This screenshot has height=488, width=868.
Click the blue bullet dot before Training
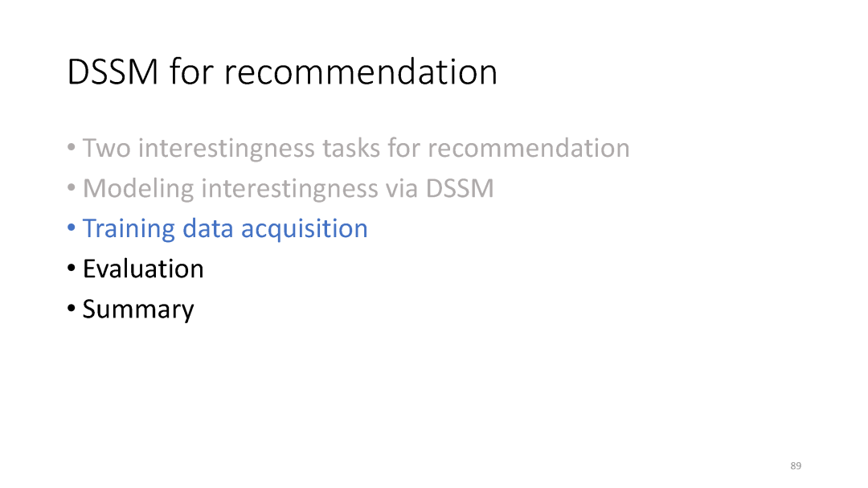pos(71,229)
